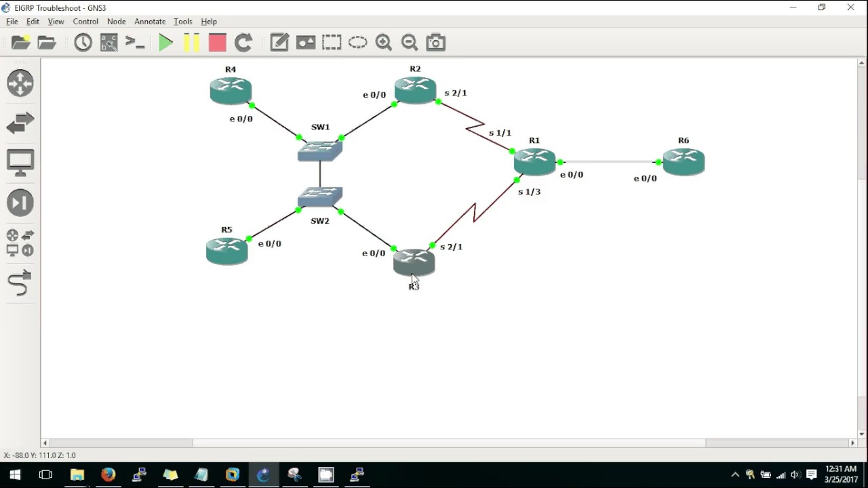The height and width of the screenshot is (488, 868).
Task: Click the Zoom out magnifier icon
Action: [410, 43]
